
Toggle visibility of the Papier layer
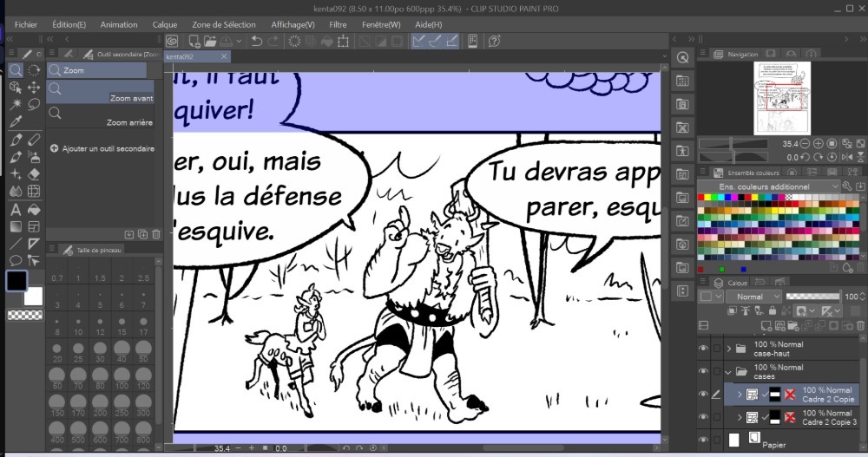pos(703,440)
